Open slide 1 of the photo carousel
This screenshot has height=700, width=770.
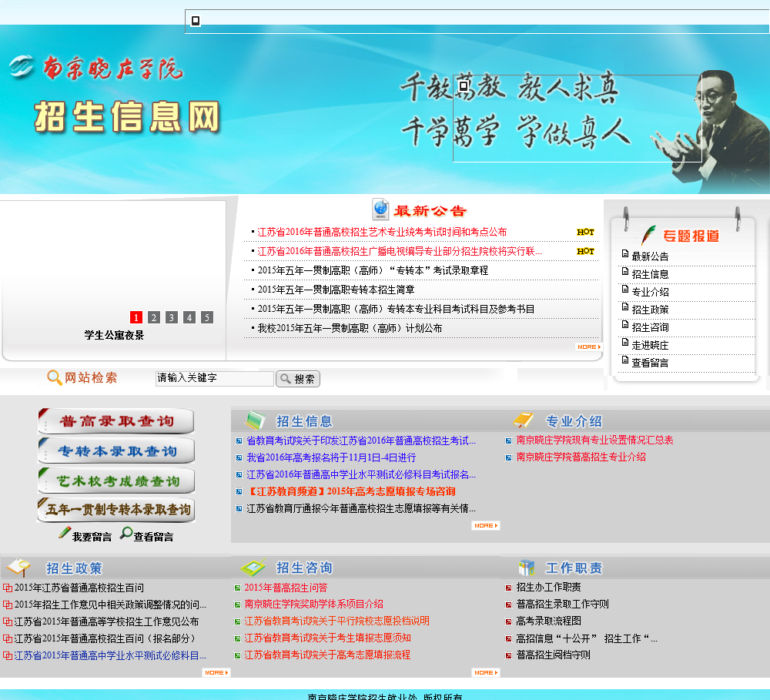[x=136, y=317]
